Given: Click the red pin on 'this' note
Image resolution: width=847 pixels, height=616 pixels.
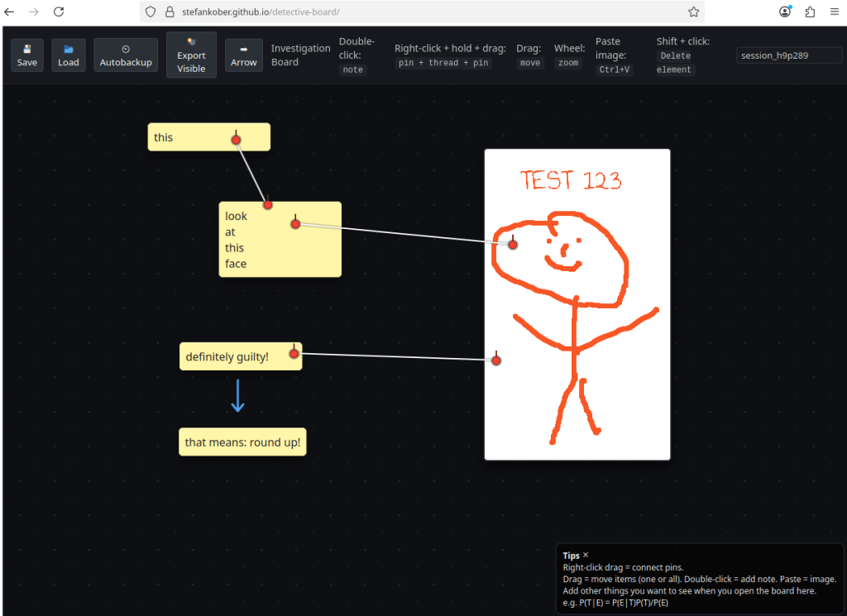Looking at the screenshot, I should (236, 140).
